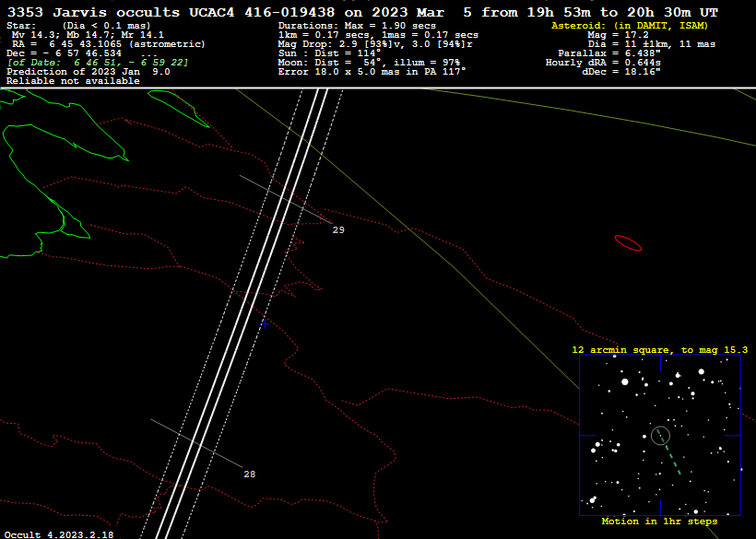Click the largest star dot in the star chart
Screen dimensions: 756x539
[x=625, y=382]
